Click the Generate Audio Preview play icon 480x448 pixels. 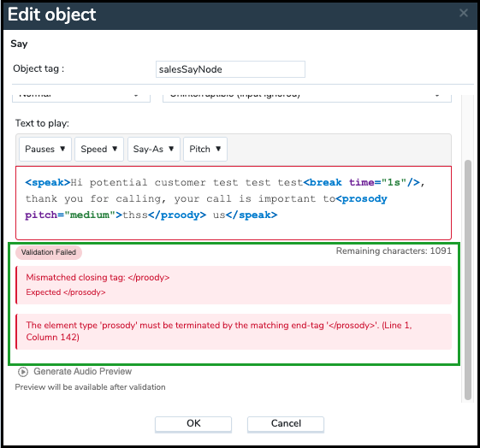pyautogui.click(x=23, y=372)
